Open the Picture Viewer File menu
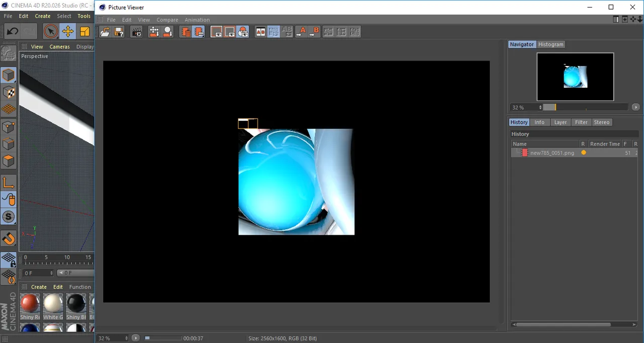This screenshot has width=644, height=343. click(111, 20)
